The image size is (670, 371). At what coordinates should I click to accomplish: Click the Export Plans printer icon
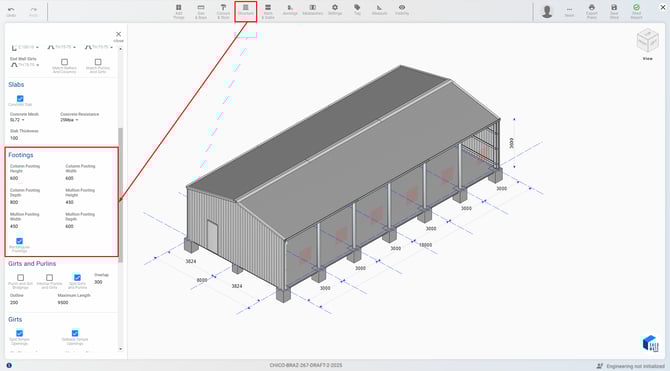click(x=592, y=11)
